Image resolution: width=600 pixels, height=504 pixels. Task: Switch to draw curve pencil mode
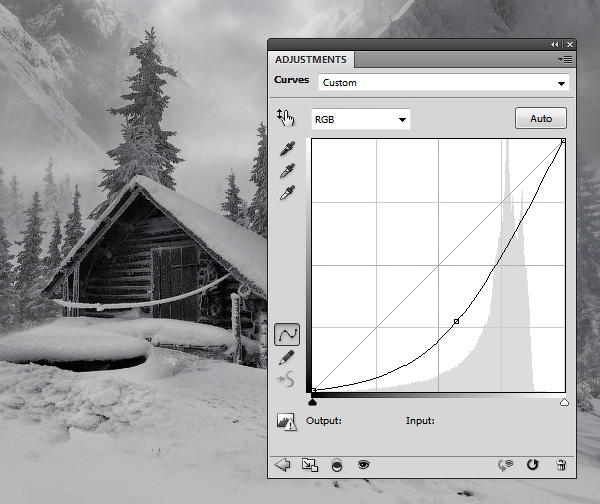(x=287, y=357)
